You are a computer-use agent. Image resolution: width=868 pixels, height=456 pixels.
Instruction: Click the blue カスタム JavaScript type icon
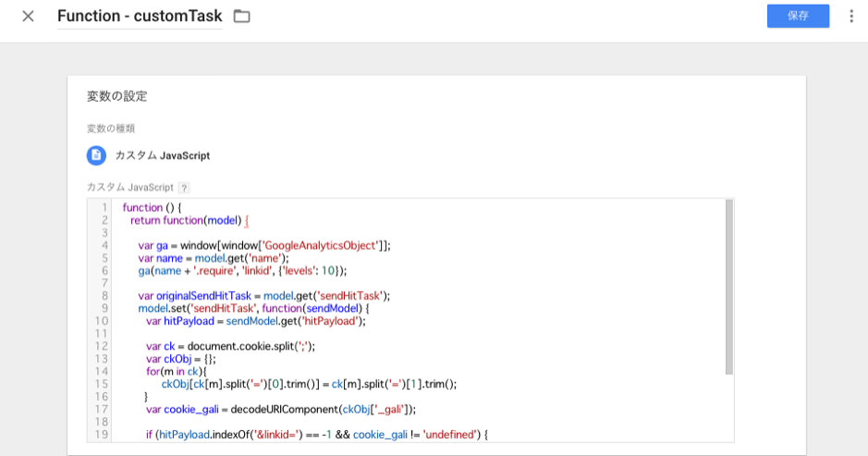click(96, 155)
